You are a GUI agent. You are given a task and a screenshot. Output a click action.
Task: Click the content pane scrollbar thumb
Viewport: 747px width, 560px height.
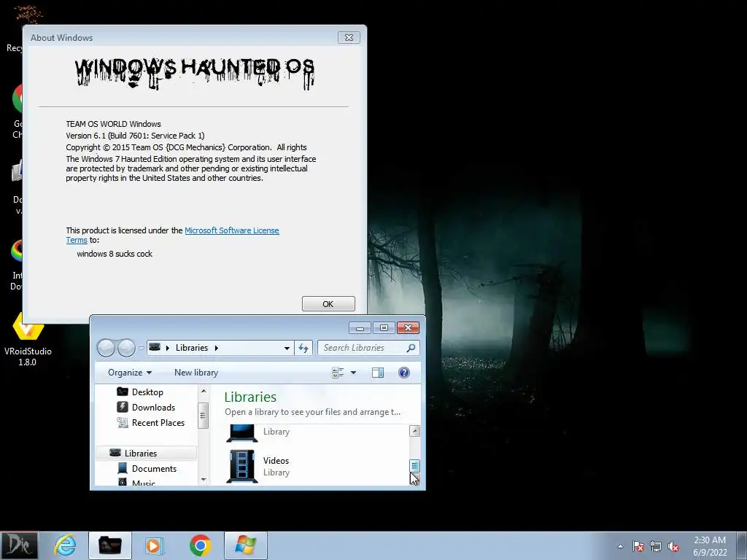(x=415, y=466)
